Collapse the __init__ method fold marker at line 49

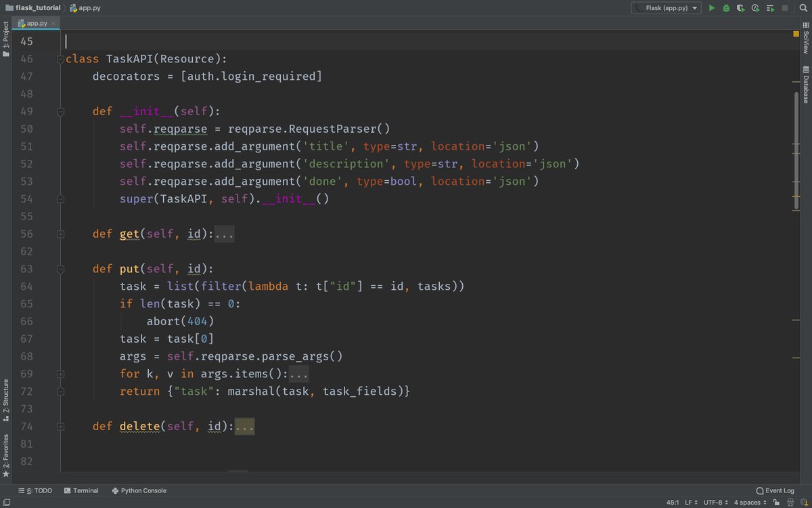coord(60,111)
